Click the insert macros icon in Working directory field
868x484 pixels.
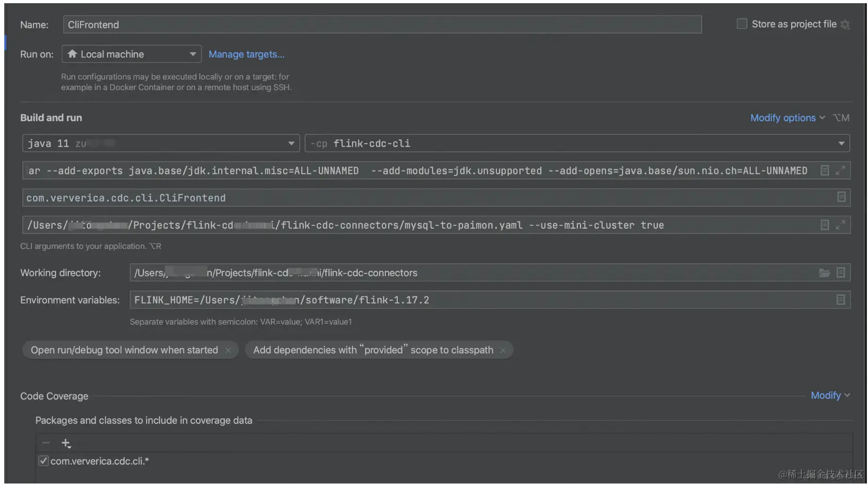click(x=841, y=273)
